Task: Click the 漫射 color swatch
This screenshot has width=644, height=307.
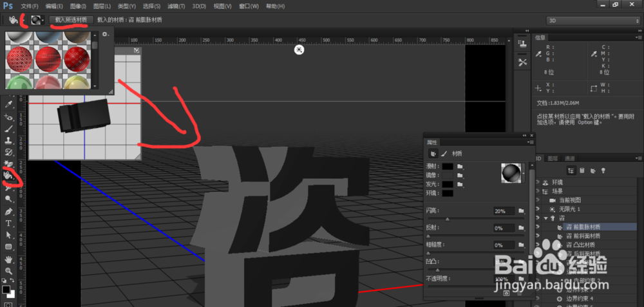Action: (x=448, y=167)
